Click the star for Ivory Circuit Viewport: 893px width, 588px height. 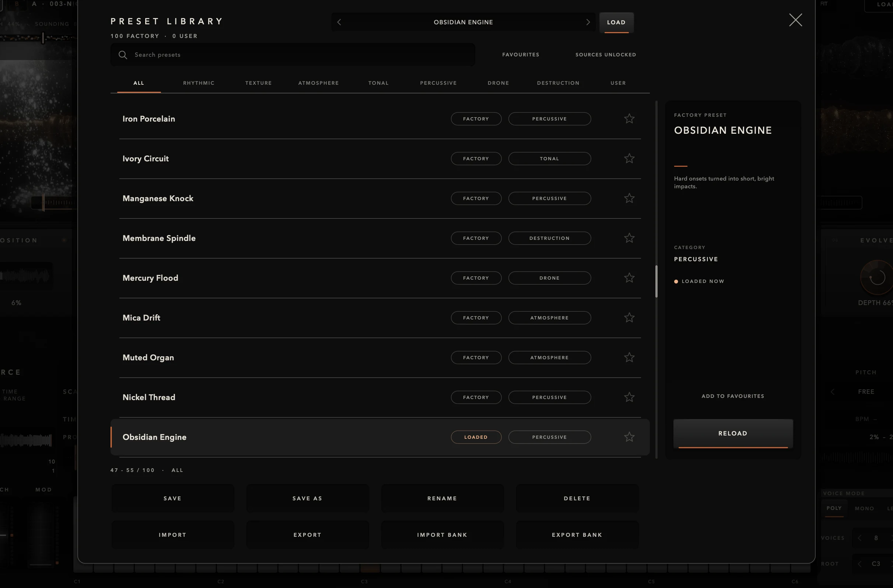coord(629,158)
